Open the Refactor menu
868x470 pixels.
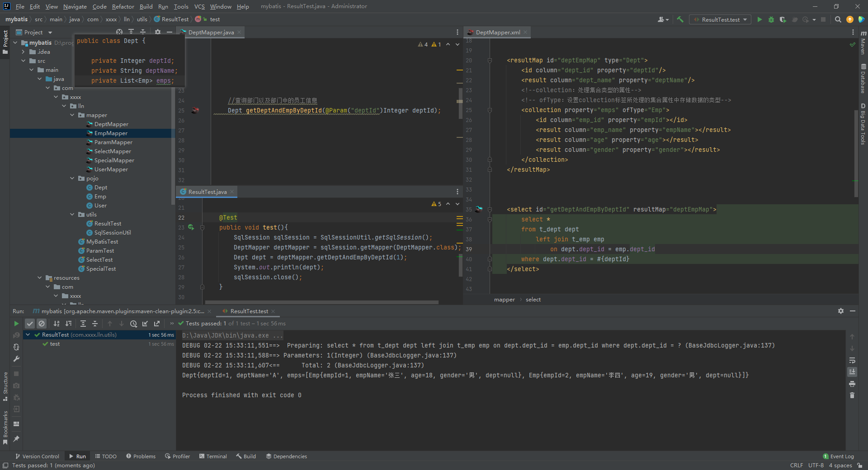tap(123, 6)
